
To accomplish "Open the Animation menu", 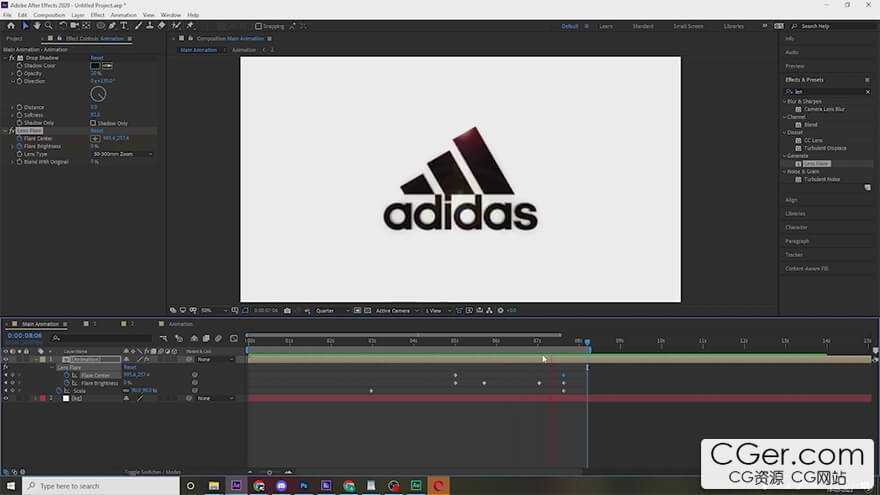I will point(123,15).
